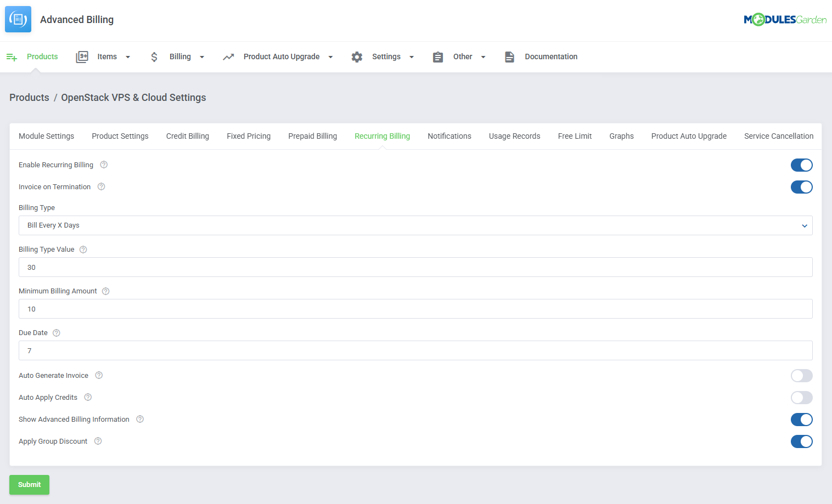Click the Products breadcrumb link
Screen dimensions: 832x504
pos(29,97)
